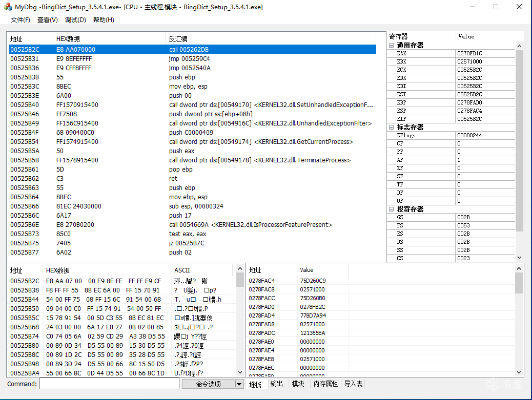Viewport: 532px width, 400px height.
Task: Click stack Value column header
Action: tap(322, 270)
